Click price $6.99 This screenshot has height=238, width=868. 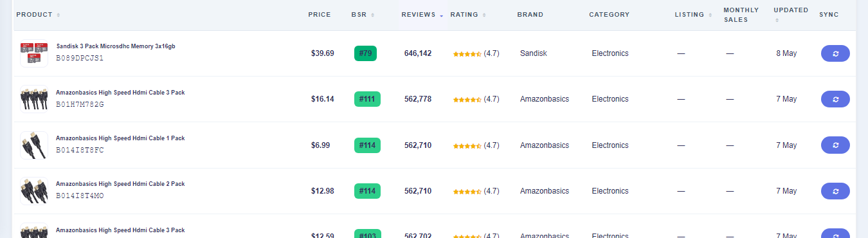pos(320,145)
